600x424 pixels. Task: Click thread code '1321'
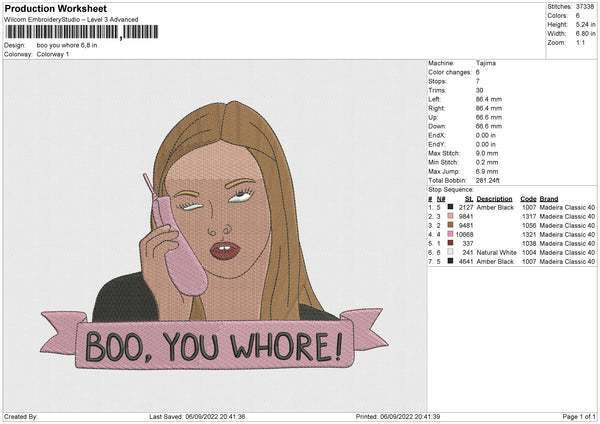click(x=529, y=234)
